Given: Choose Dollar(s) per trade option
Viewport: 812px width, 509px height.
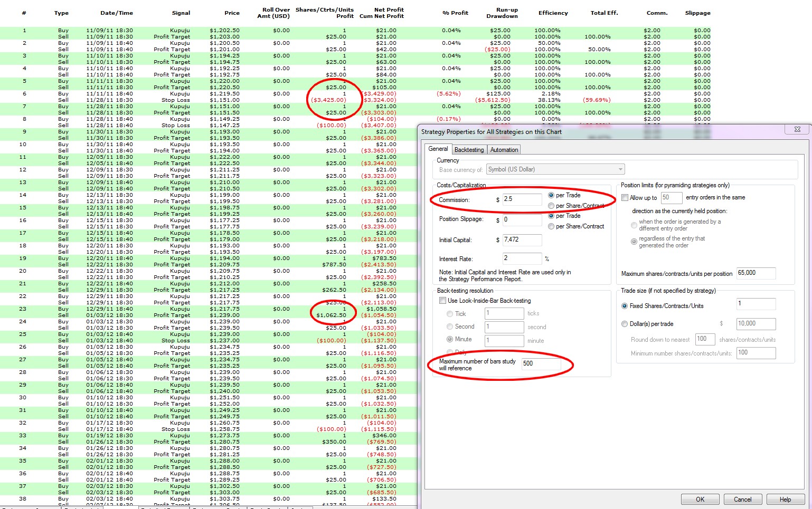Looking at the screenshot, I should click(625, 324).
